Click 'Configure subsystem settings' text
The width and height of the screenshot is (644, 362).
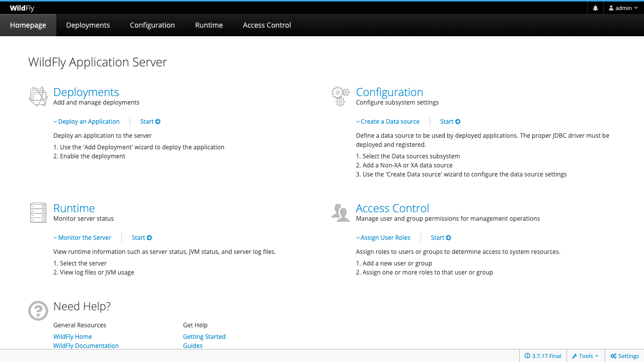click(x=397, y=103)
